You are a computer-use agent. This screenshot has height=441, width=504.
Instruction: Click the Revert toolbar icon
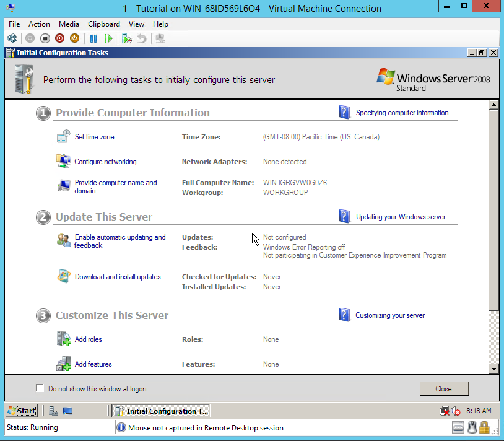click(x=142, y=38)
